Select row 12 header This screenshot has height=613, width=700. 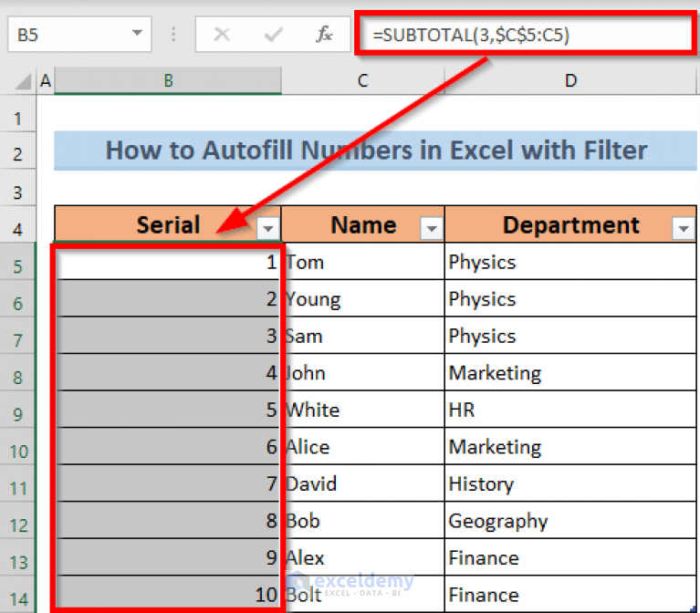point(18,521)
